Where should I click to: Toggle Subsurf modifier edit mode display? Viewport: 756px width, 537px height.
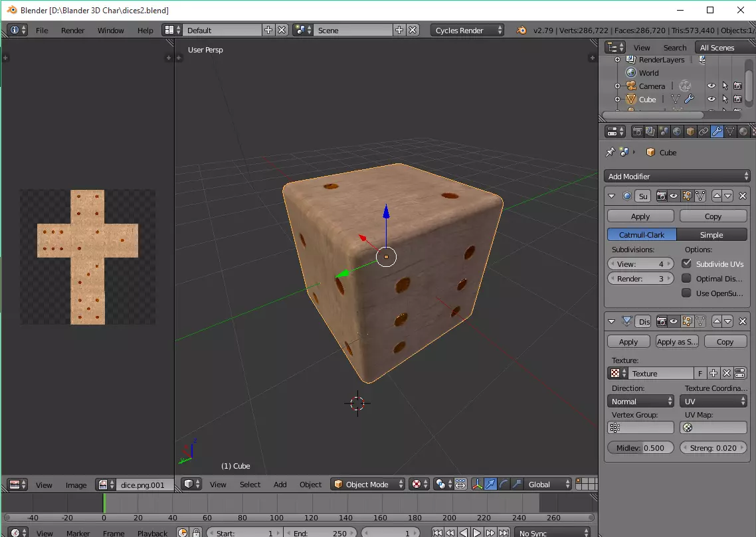coord(686,196)
